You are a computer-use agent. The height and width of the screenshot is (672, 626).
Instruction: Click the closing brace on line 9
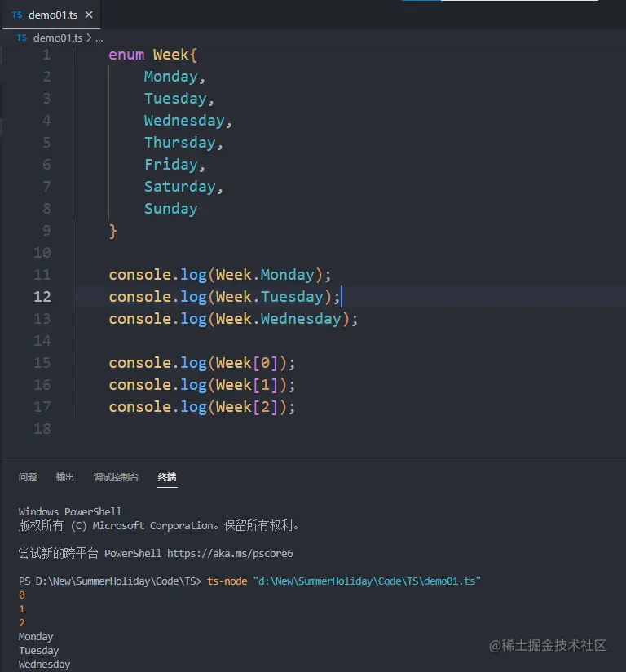112,231
